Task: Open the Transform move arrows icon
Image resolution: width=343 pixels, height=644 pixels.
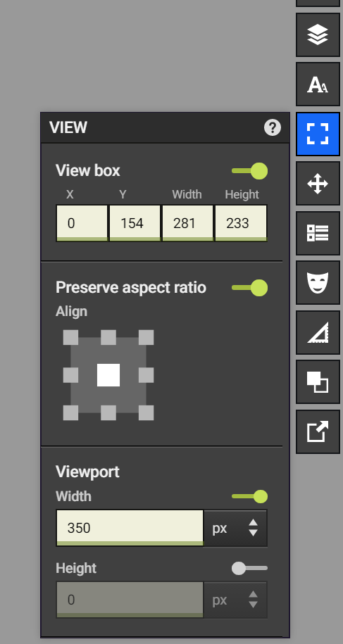Action: point(318,184)
